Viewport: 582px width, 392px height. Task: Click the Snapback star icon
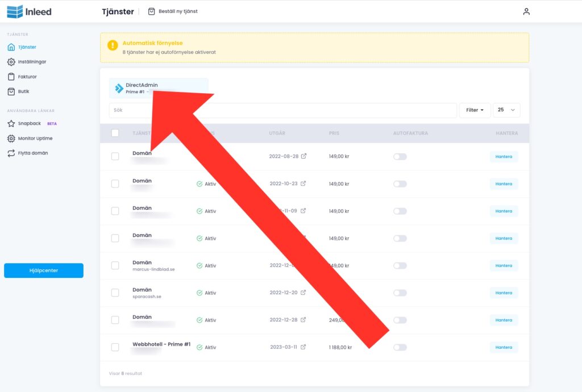pyautogui.click(x=11, y=123)
